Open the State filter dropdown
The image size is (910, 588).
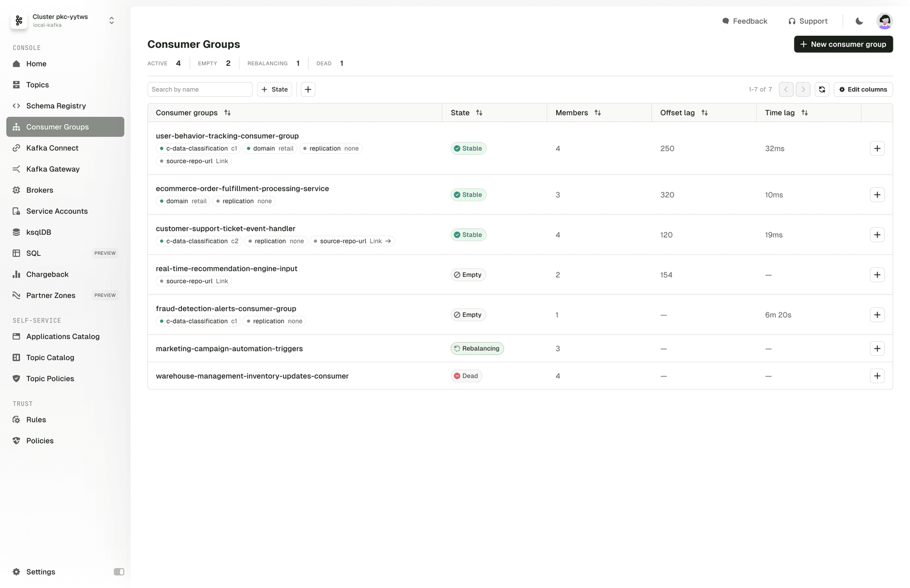click(275, 89)
